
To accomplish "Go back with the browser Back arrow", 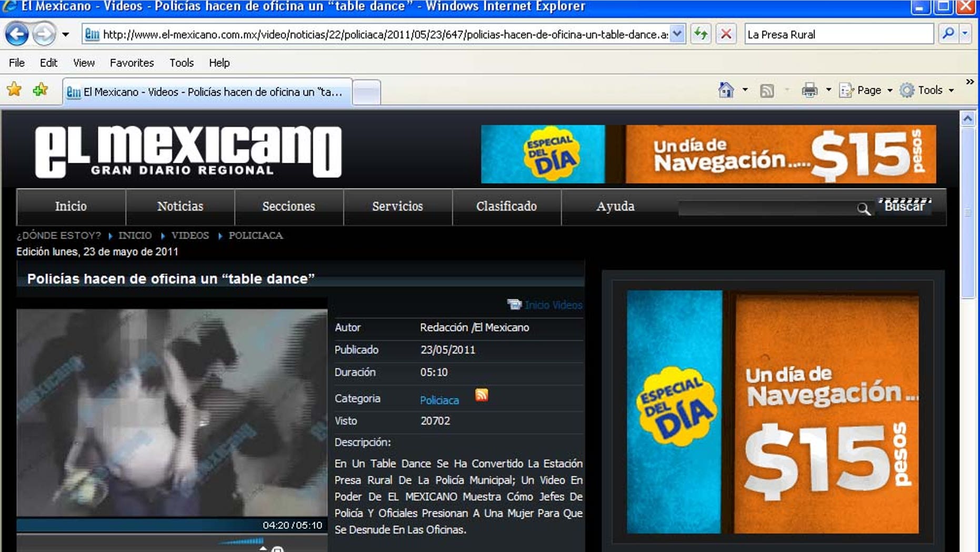I will pos(16,34).
